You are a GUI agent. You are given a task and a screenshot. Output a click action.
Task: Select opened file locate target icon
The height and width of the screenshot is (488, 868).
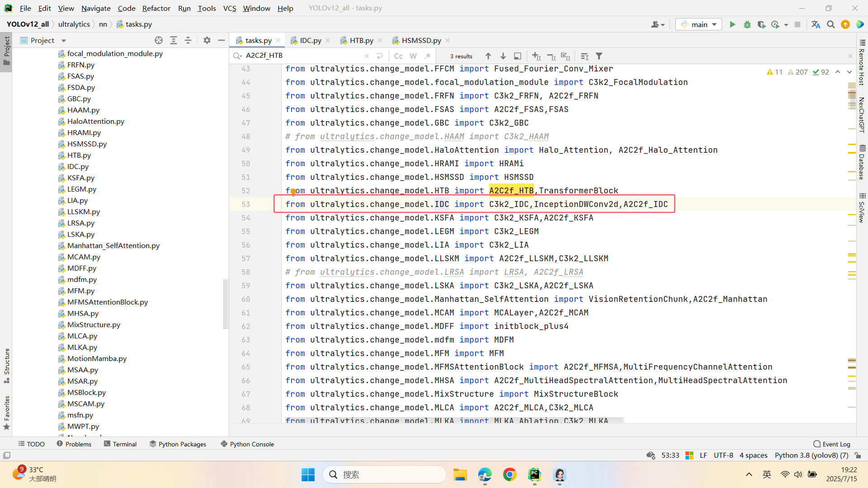158,40
